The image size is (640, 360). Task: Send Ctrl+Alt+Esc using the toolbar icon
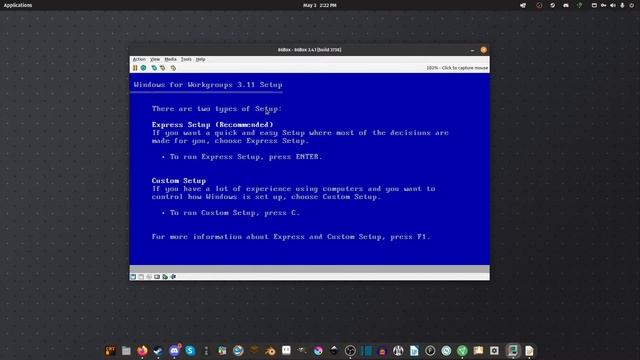(163, 68)
